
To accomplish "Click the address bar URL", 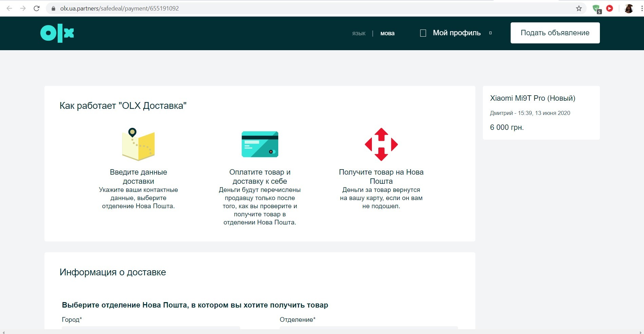I will pos(119,8).
